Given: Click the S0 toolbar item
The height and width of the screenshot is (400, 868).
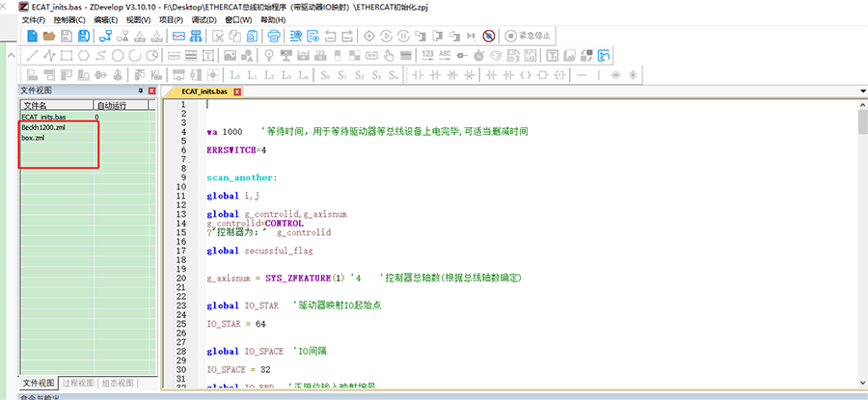Looking at the screenshot, I should [x=326, y=74].
